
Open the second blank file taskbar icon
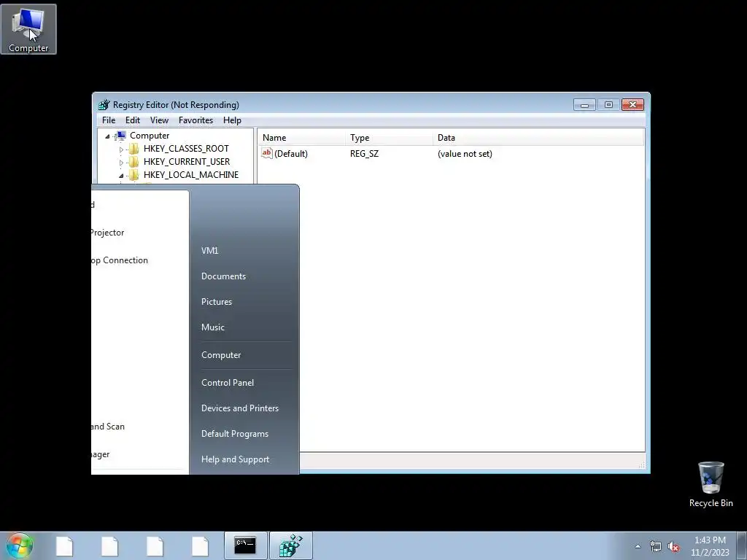(109, 545)
